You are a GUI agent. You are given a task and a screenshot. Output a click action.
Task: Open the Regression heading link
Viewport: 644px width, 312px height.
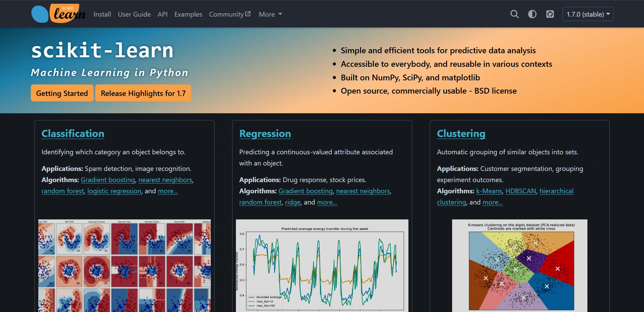click(265, 134)
